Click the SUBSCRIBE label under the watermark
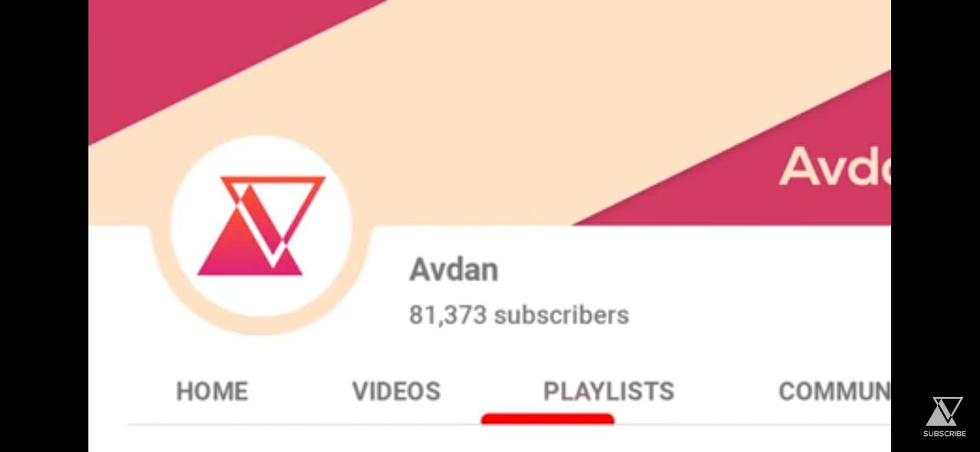The image size is (980, 452). coord(944,434)
